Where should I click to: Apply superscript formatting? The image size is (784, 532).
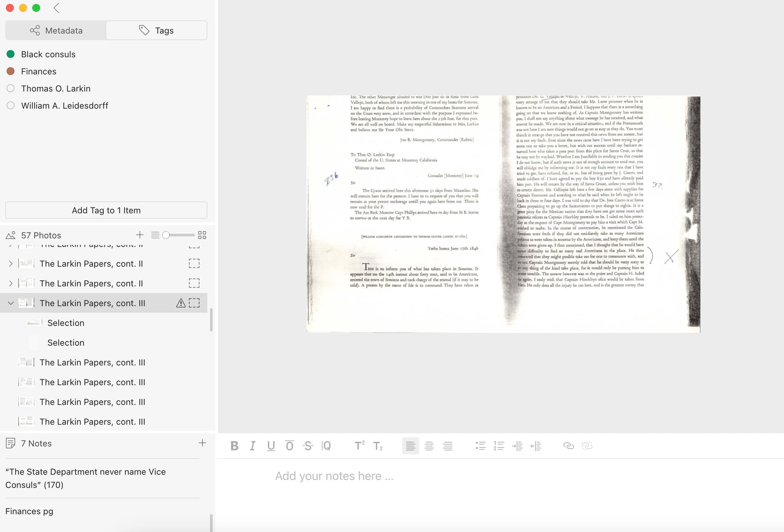(x=359, y=446)
